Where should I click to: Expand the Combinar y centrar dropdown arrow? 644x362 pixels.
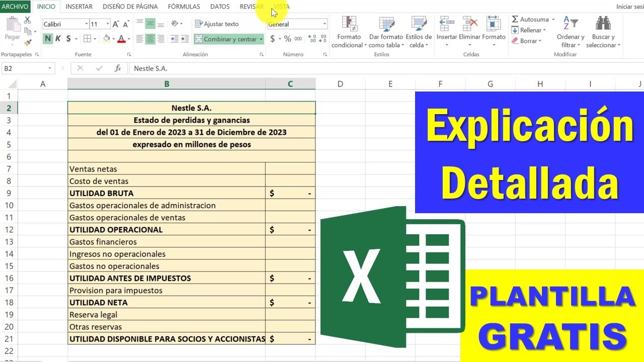(261, 39)
